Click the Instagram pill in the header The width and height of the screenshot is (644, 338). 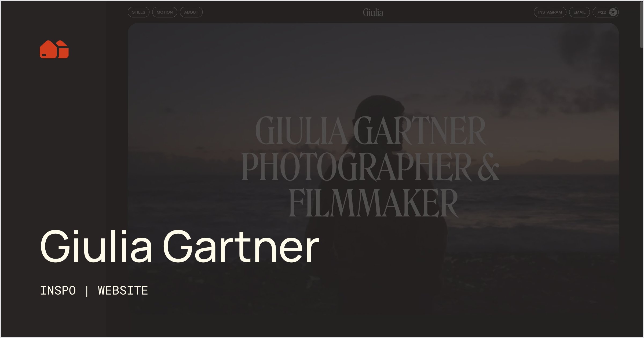click(550, 12)
